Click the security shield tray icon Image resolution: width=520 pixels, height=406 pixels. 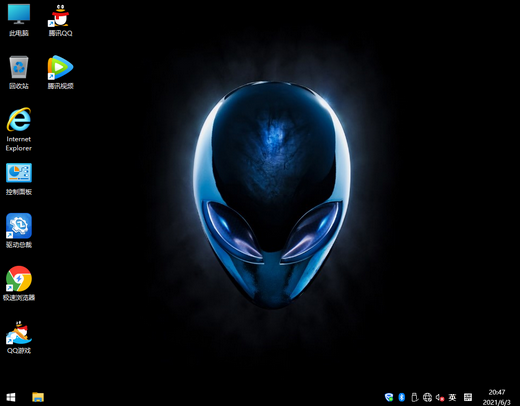pyautogui.click(x=389, y=397)
